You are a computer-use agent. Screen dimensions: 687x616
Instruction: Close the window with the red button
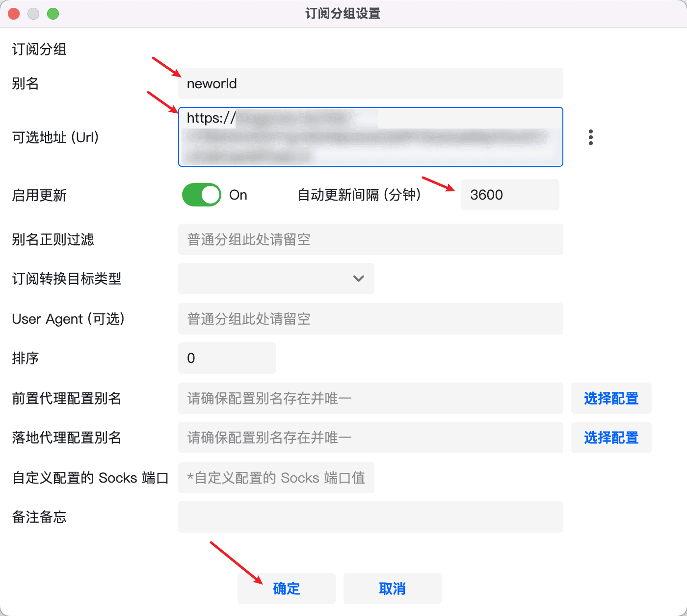[x=14, y=14]
